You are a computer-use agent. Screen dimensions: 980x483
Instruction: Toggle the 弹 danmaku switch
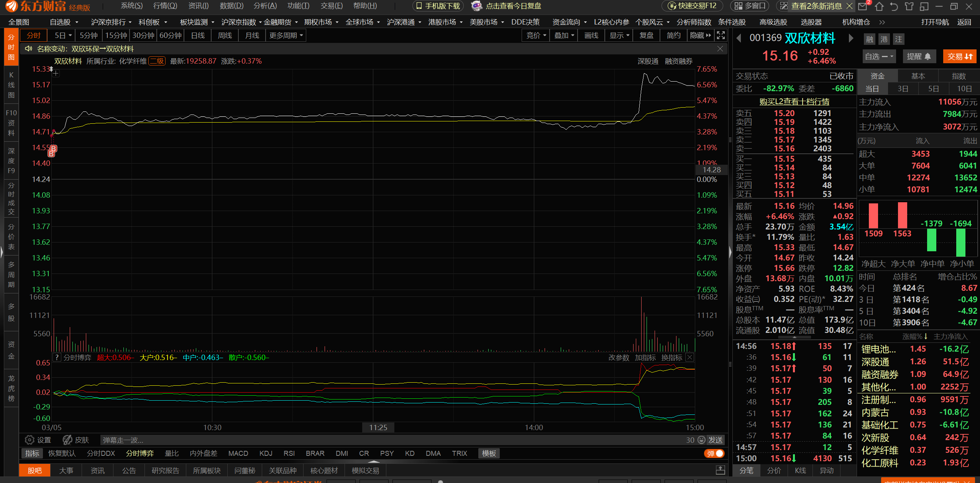click(715, 453)
